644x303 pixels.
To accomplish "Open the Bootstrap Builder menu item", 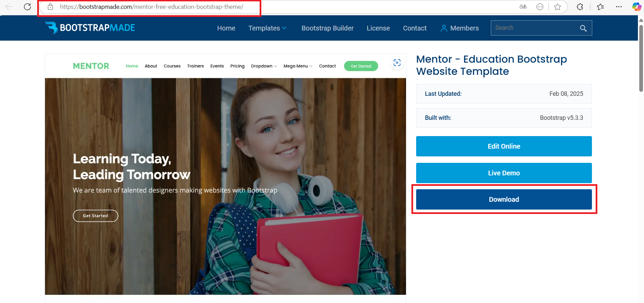I will [x=327, y=28].
